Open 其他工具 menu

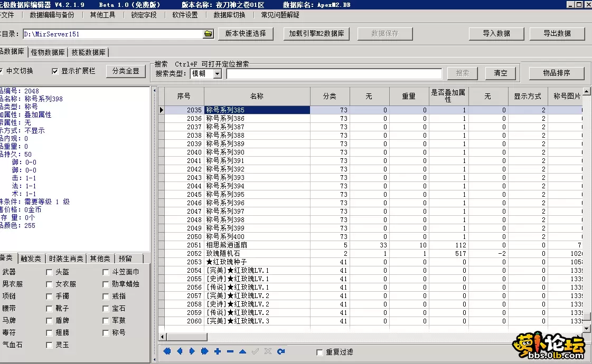click(102, 15)
